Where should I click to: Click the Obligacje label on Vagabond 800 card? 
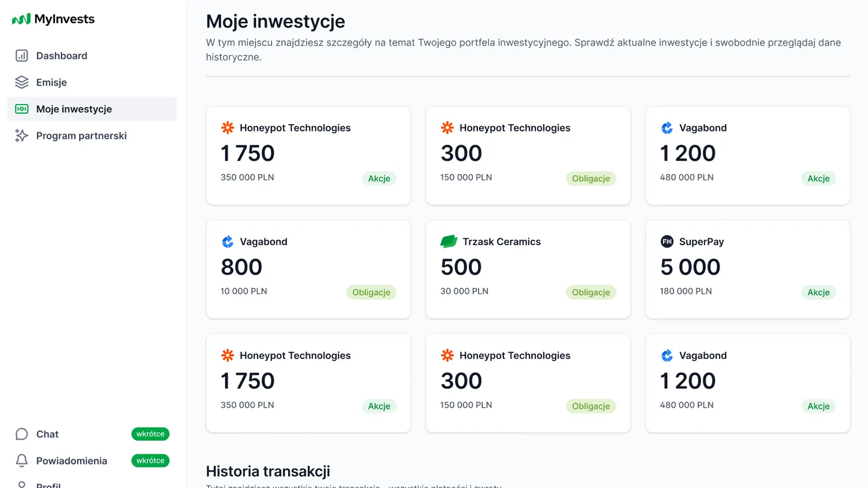[x=371, y=292]
